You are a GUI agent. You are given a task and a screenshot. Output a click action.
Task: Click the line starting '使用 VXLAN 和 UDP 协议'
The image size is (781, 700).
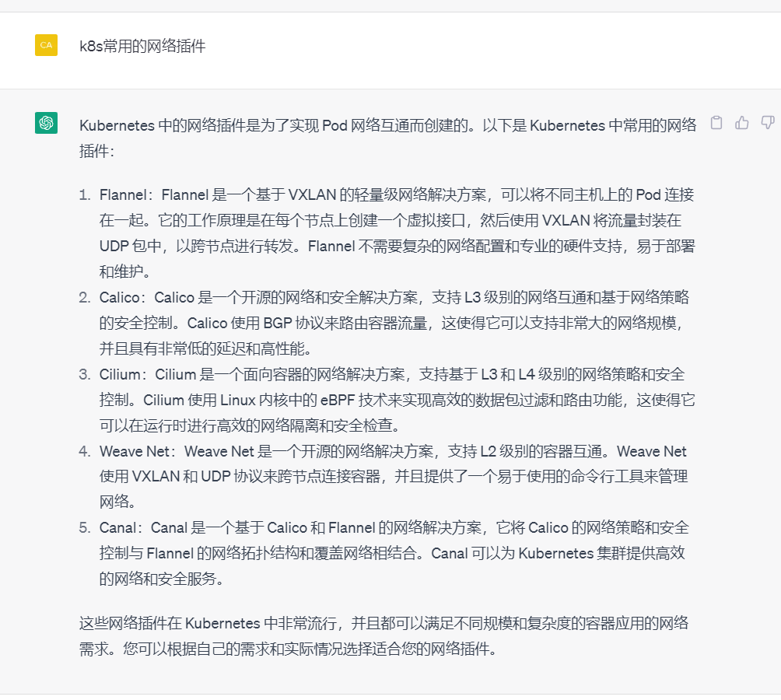click(x=394, y=477)
